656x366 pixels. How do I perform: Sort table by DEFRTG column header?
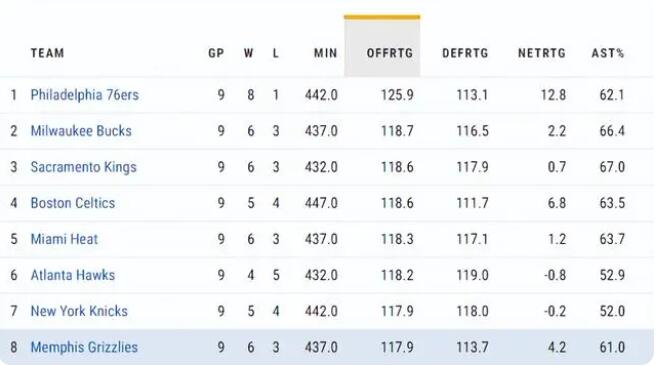pyautogui.click(x=465, y=53)
